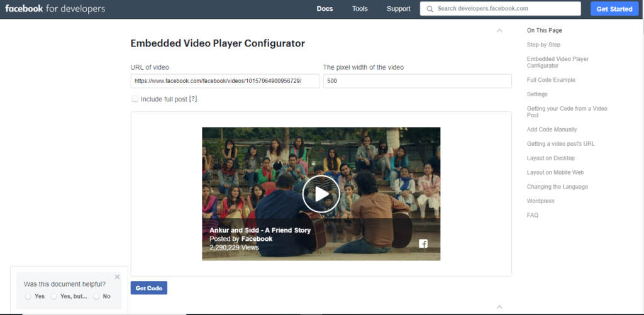Click the search magnifier icon
The width and height of the screenshot is (644, 315).
[x=430, y=9]
